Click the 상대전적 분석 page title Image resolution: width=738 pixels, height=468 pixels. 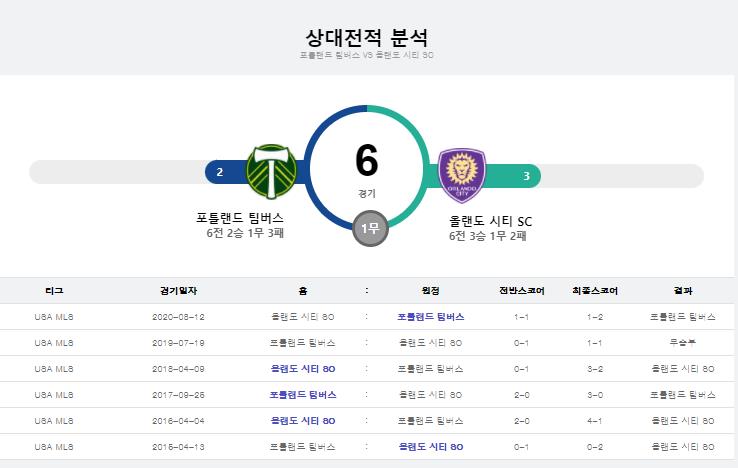[367, 37]
